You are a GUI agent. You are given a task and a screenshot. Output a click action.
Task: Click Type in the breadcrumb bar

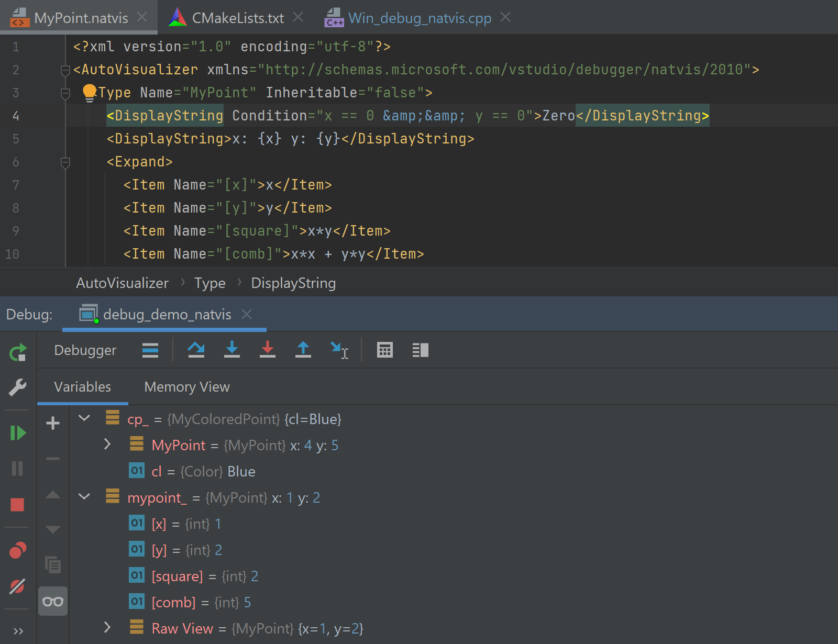[x=210, y=283]
